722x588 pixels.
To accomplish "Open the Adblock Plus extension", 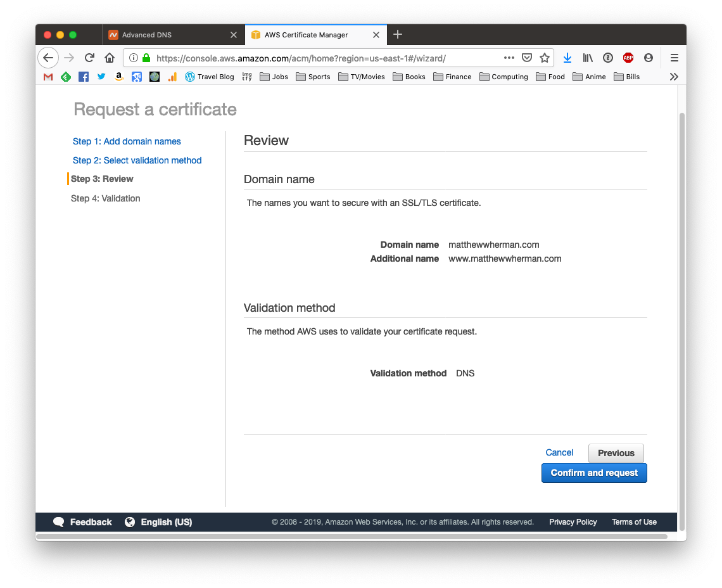I will (628, 58).
